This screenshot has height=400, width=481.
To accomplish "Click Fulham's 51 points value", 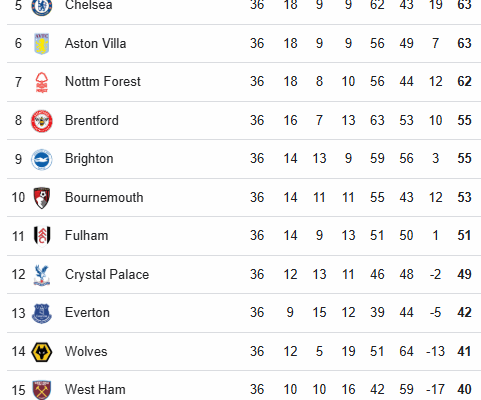I will pos(464,236).
